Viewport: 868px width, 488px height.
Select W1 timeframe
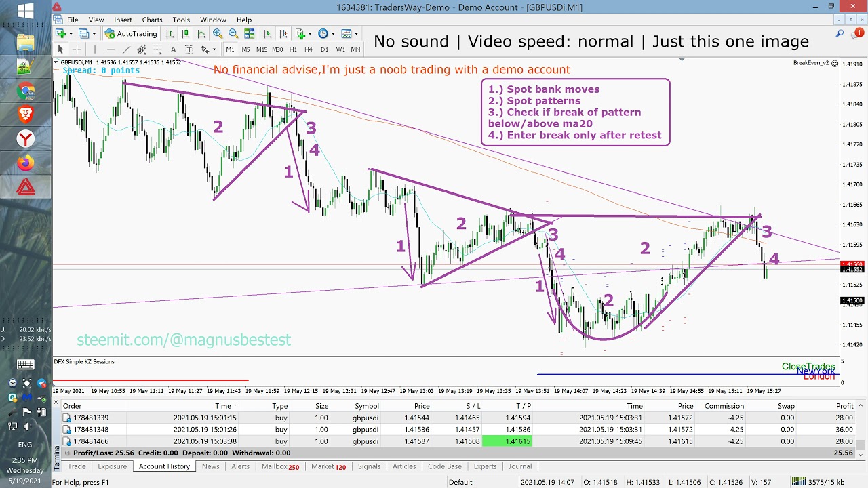(340, 49)
